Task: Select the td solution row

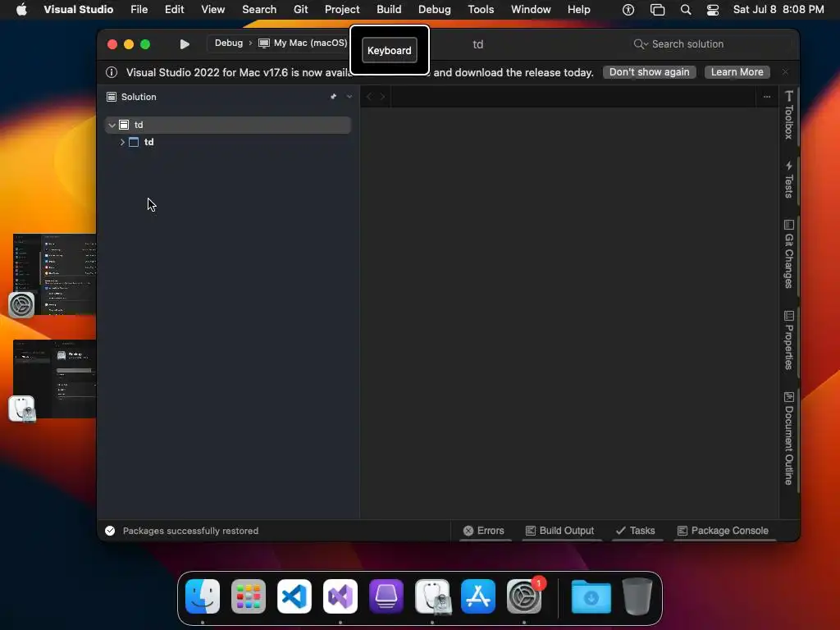Action: click(x=228, y=125)
